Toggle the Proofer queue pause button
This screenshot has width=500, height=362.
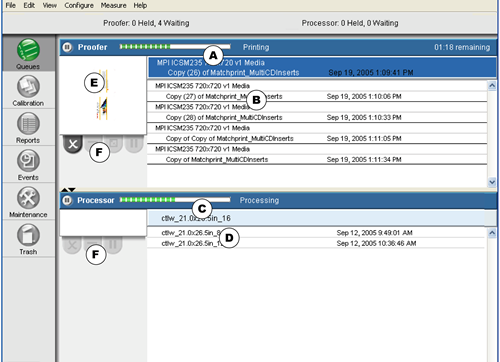pyautogui.click(x=67, y=47)
